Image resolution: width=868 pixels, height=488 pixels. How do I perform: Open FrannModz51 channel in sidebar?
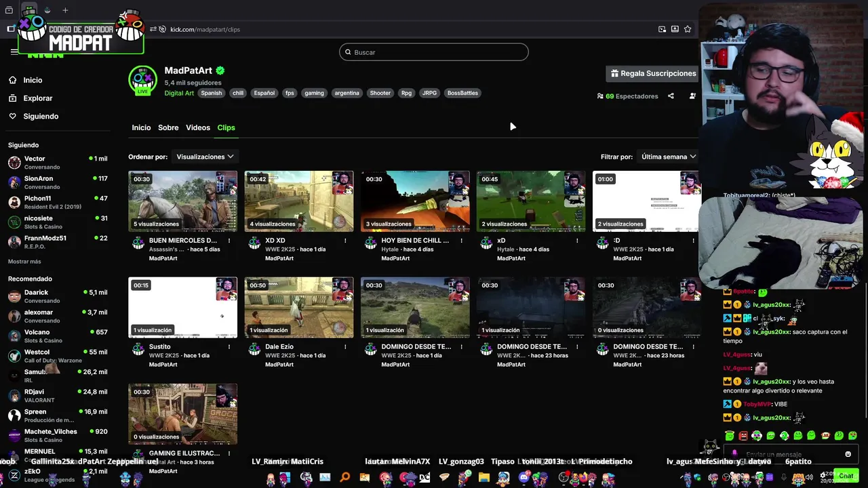[x=58, y=242]
